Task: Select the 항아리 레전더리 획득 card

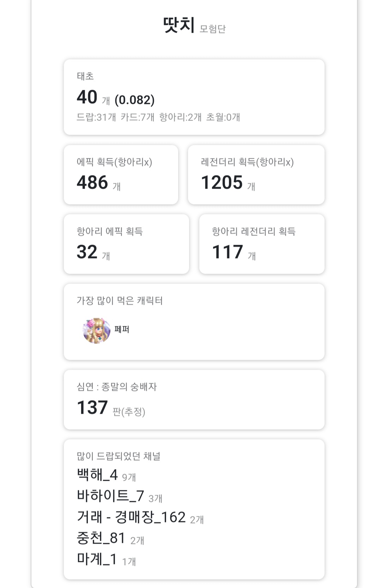Action: point(261,244)
